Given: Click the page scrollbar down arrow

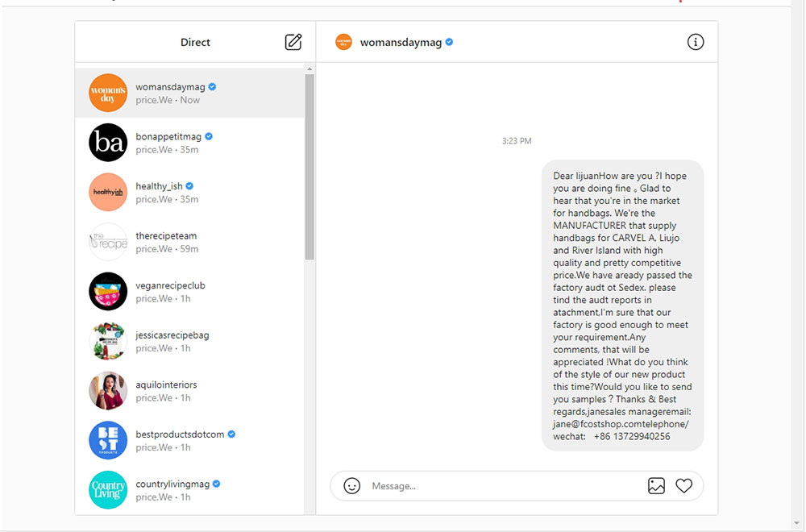Looking at the screenshot, I should tap(796, 523).
